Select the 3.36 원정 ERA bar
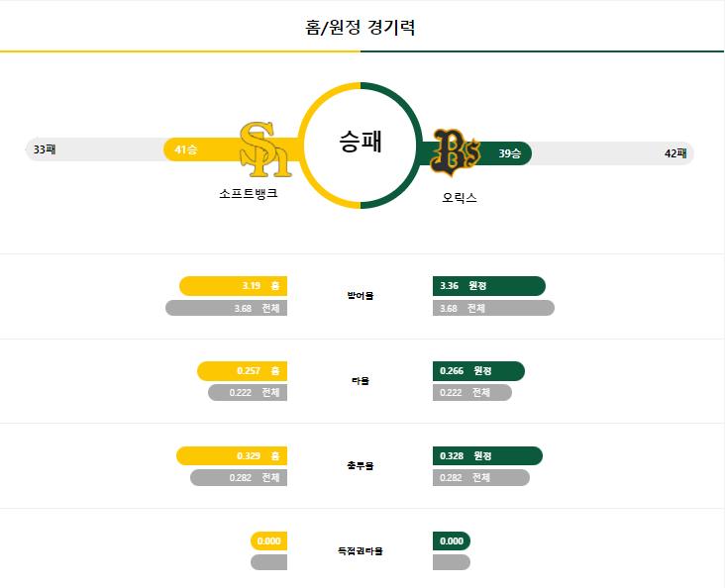Viewport: 725px width, 588px height. click(489, 286)
